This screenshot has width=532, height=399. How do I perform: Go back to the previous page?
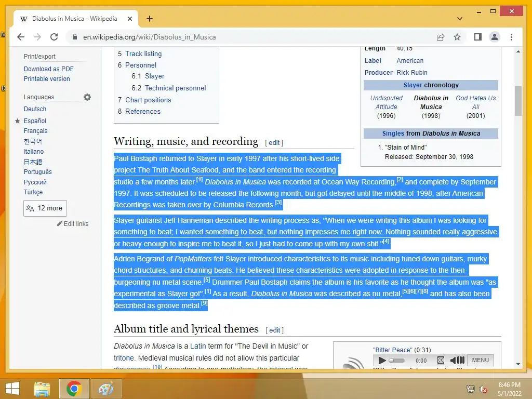pyautogui.click(x=21, y=37)
